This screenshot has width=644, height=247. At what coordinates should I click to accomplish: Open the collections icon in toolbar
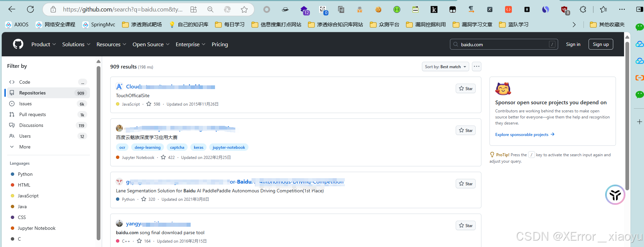click(341, 9)
